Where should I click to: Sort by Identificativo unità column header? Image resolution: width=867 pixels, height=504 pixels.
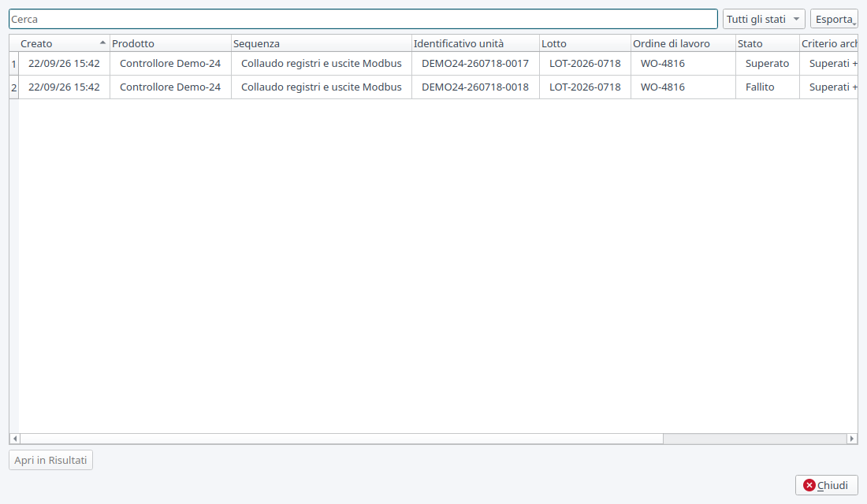[475, 43]
